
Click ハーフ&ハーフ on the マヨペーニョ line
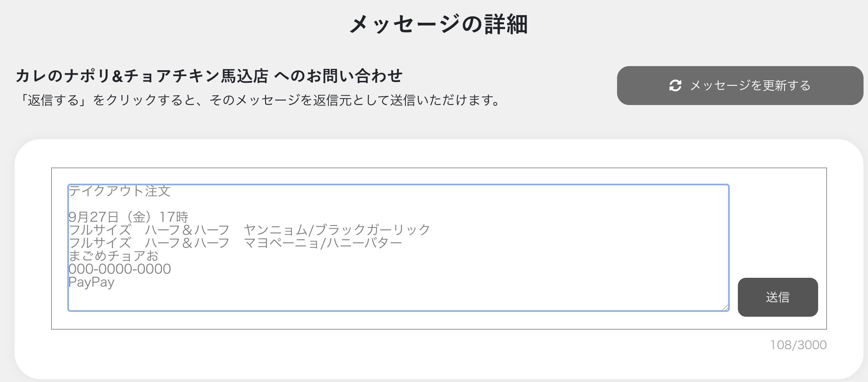coord(187,243)
